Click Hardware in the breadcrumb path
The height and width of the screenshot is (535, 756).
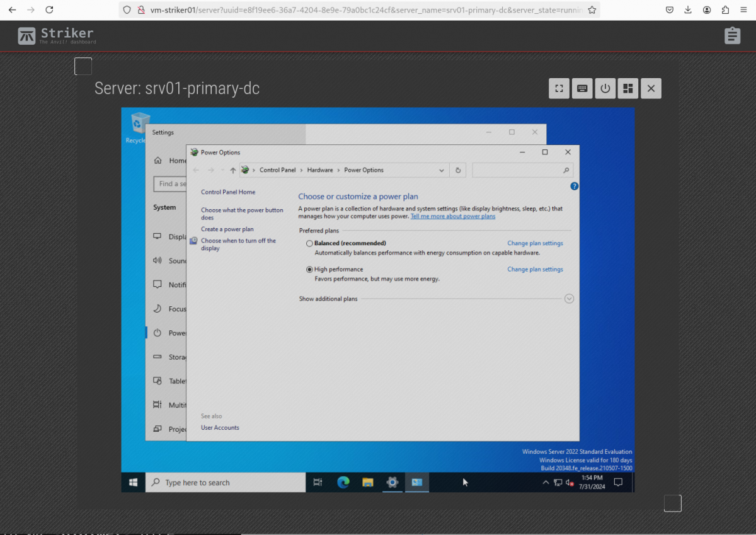320,170
